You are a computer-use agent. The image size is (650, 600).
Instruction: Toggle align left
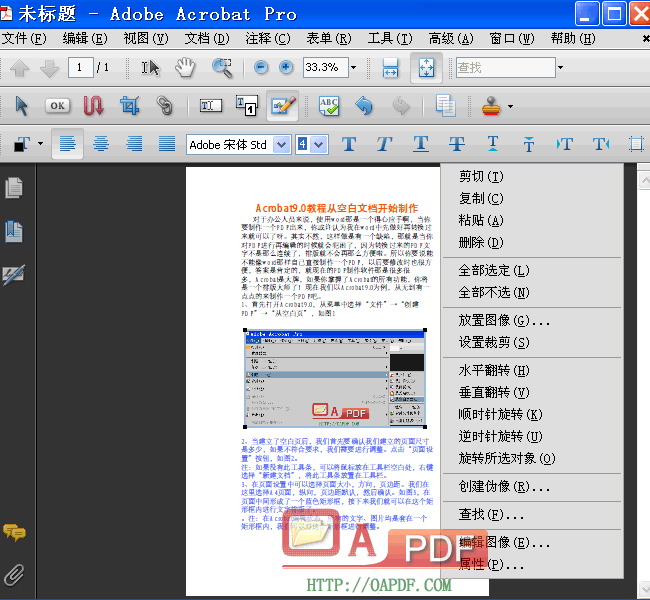click(x=68, y=143)
